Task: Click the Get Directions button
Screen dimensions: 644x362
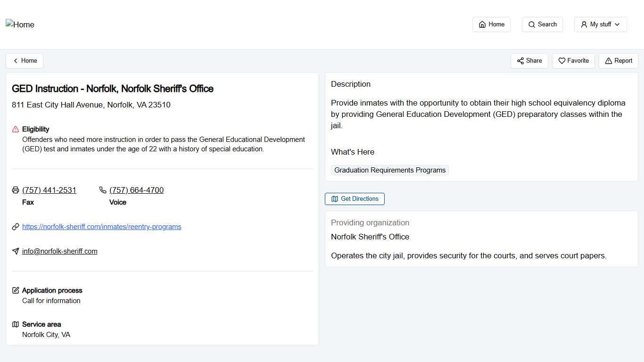Action: click(355, 198)
